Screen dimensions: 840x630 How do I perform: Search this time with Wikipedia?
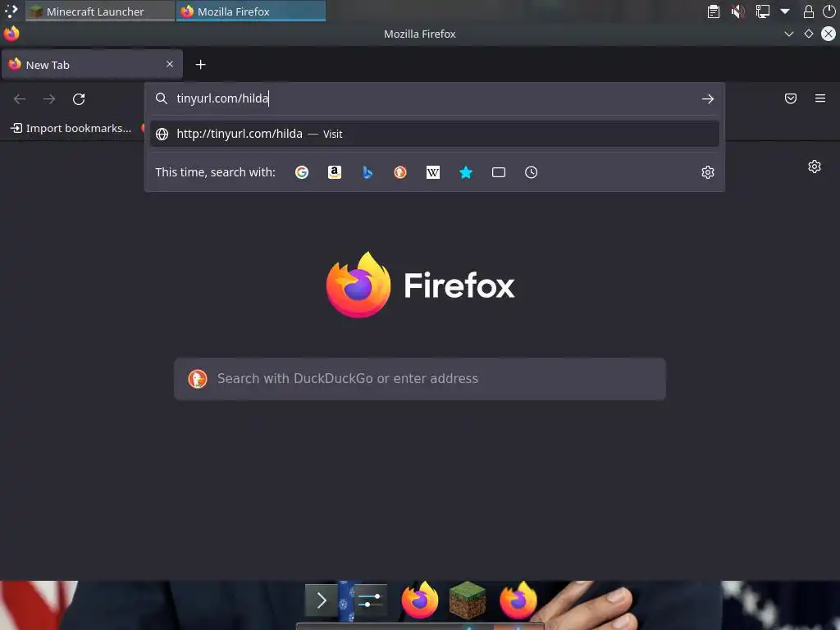(x=433, y=172)
